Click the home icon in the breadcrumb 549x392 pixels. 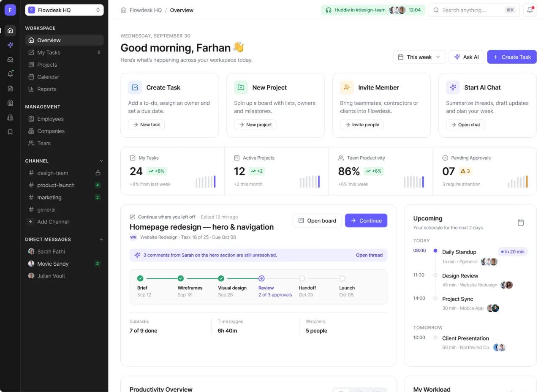point(123,10)
